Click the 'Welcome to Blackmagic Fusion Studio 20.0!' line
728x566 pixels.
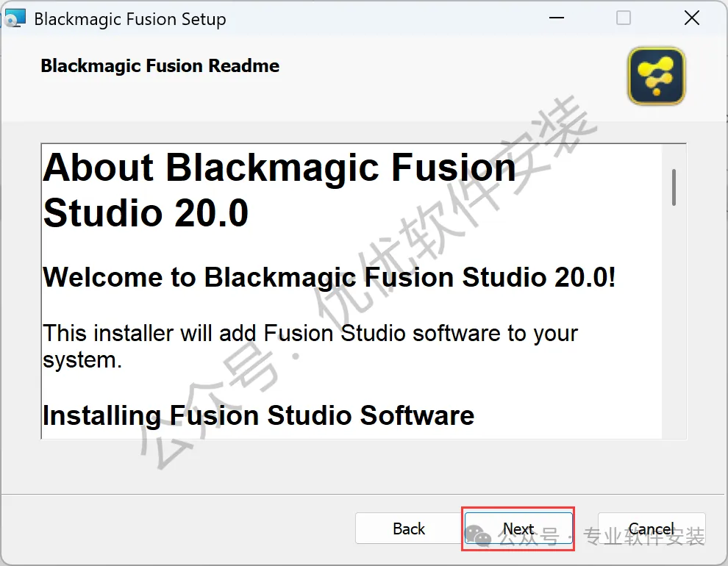tap(329, 277)
